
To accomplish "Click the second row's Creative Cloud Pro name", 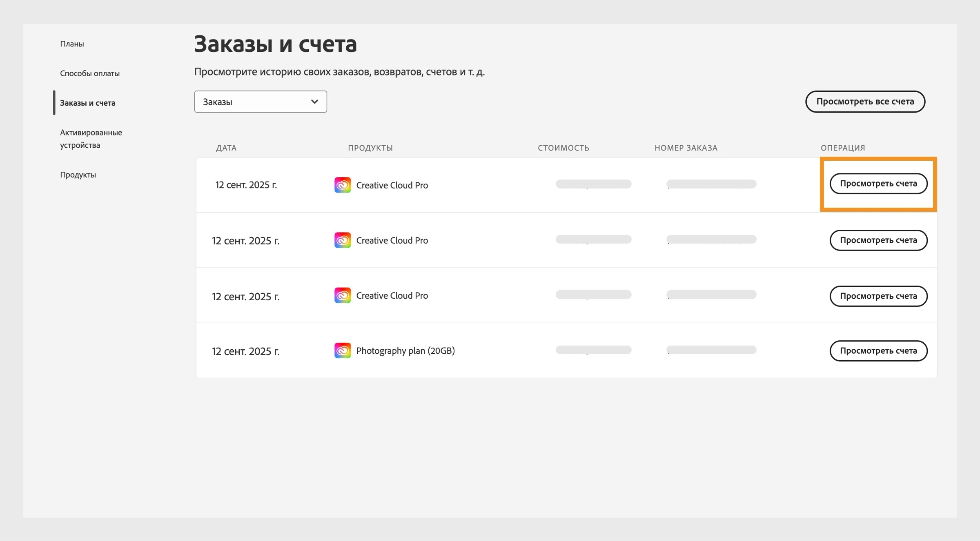I will point(392,240).
